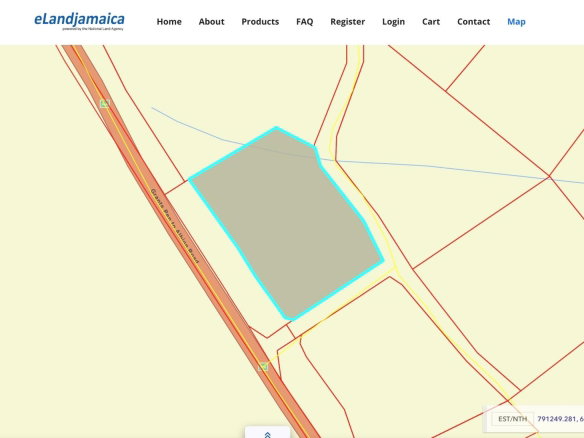584x438 pixels.
Task: Open the Contact page
Action: (x=474, y=22)
